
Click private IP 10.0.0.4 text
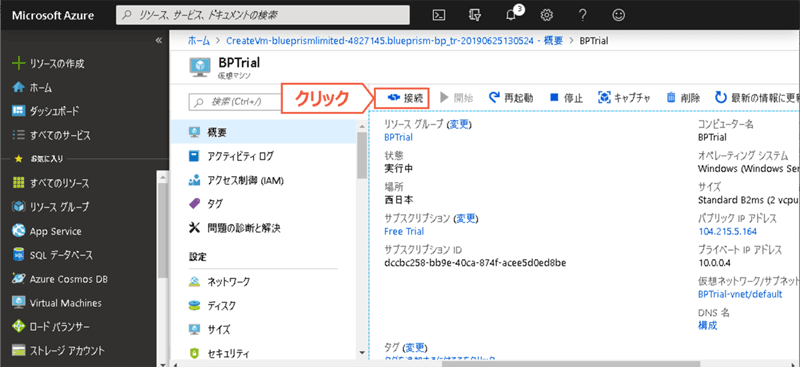[714, 263]
